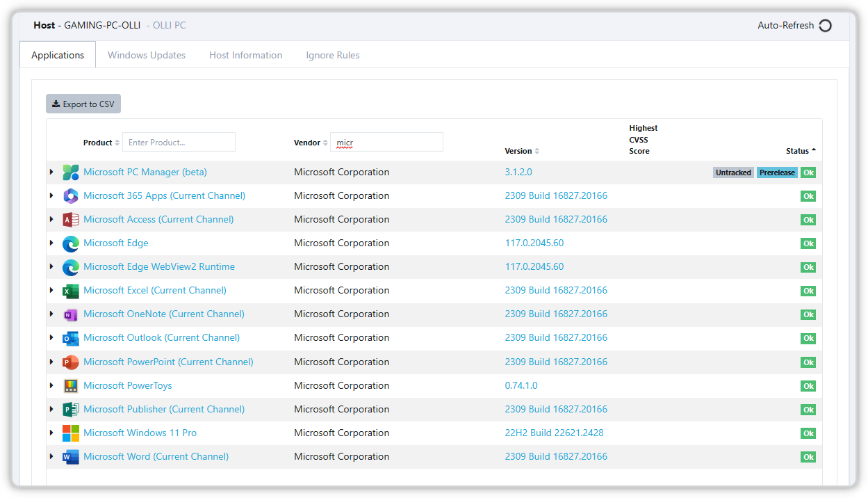Viewport: 868px width, 498px height.
Task: Click the Microsoft PC Manager app icon
Action: point(71,172)
